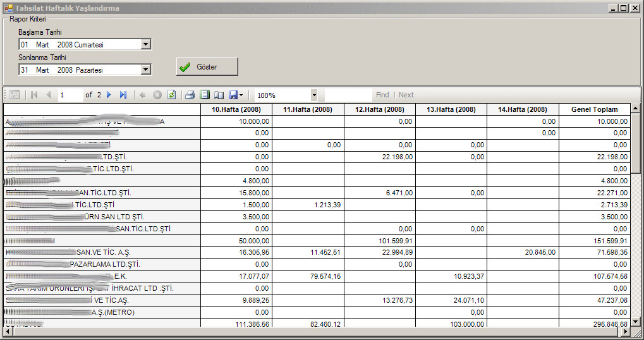Refresh the report
Viewport: 644px width, 340px height.
pos(171,95)
